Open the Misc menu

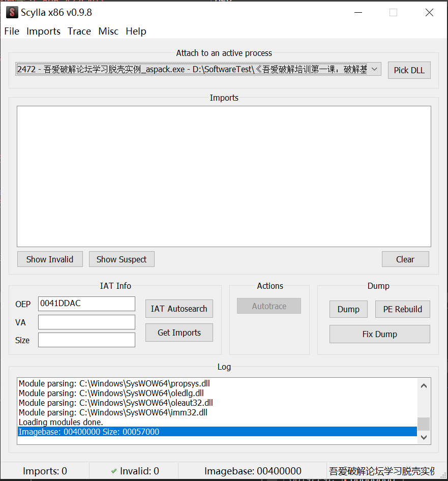[108, 32]
